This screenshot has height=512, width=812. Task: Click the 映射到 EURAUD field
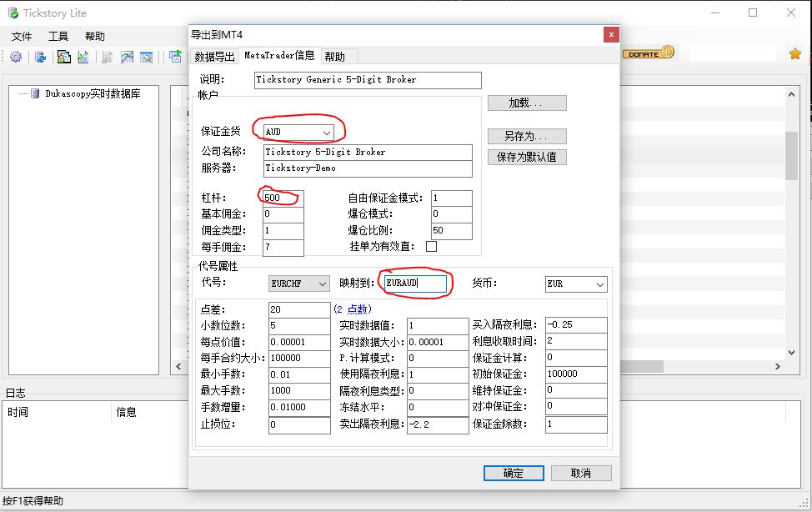coord(415,284)
